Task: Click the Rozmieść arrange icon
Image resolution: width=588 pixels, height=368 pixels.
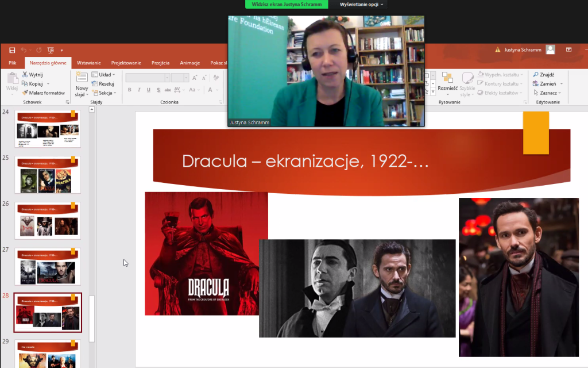Action: click(x=447, y=82)
